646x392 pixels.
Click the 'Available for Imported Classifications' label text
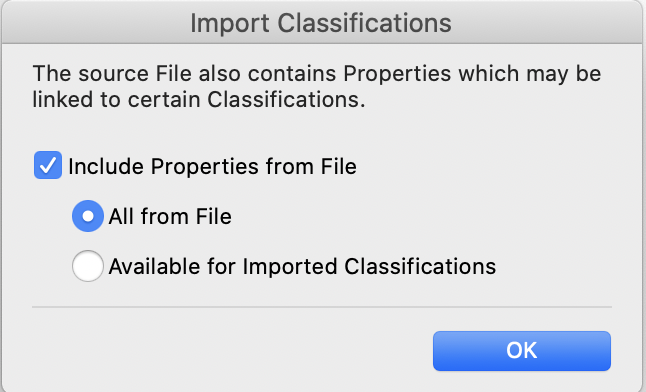(302, 266)
